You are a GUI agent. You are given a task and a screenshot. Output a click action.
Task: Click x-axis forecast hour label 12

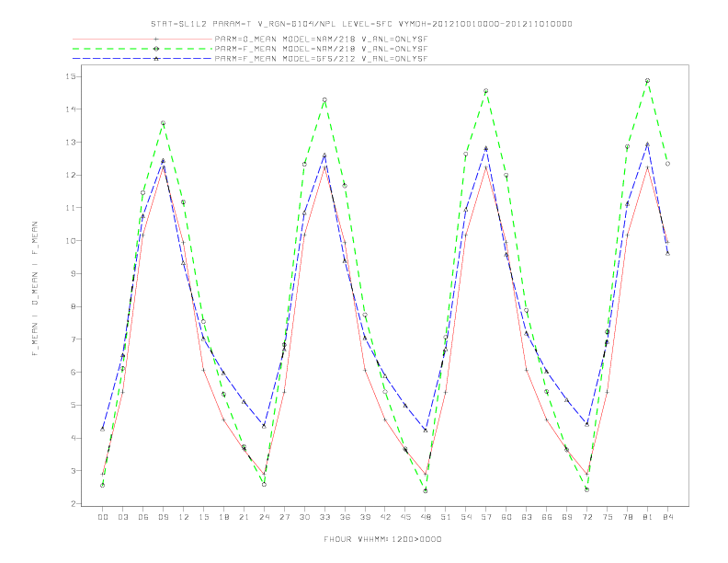184,517
